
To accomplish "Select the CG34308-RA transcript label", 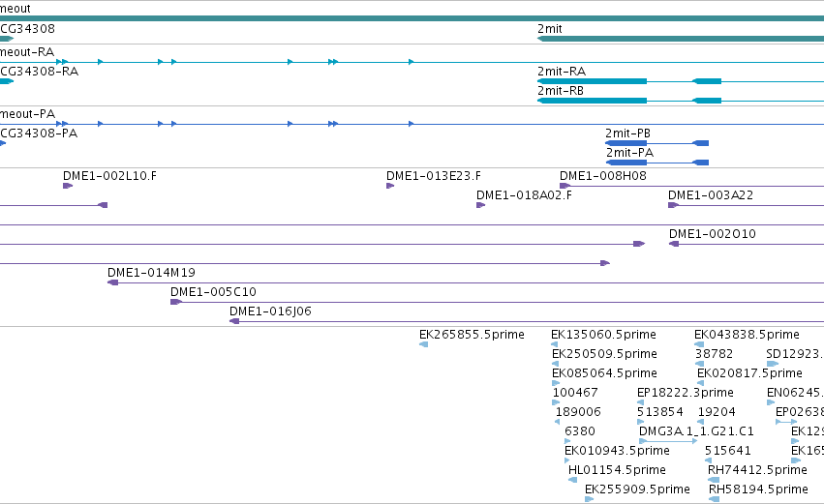I will (40, 72).
